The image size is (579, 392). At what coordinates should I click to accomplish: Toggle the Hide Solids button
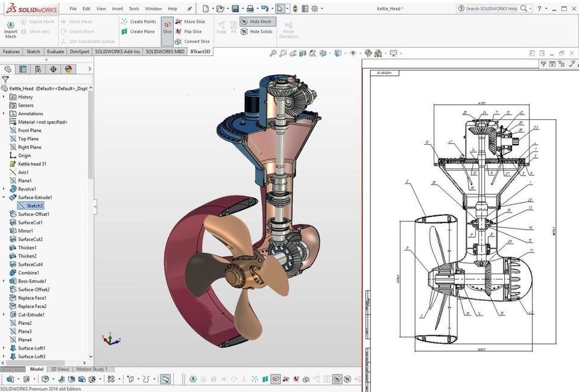click(257, 31)
